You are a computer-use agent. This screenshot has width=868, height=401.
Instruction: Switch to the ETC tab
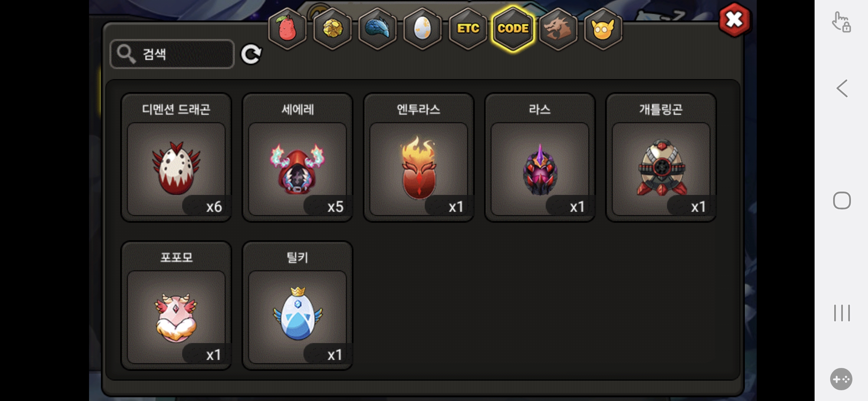click(468, 29)
